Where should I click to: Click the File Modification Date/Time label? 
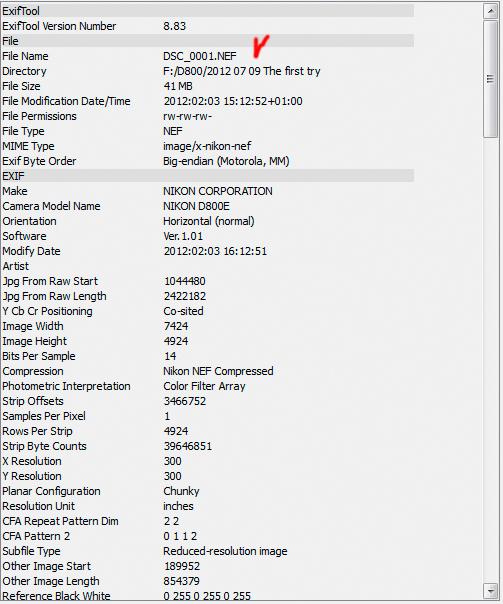pos(66,101)
